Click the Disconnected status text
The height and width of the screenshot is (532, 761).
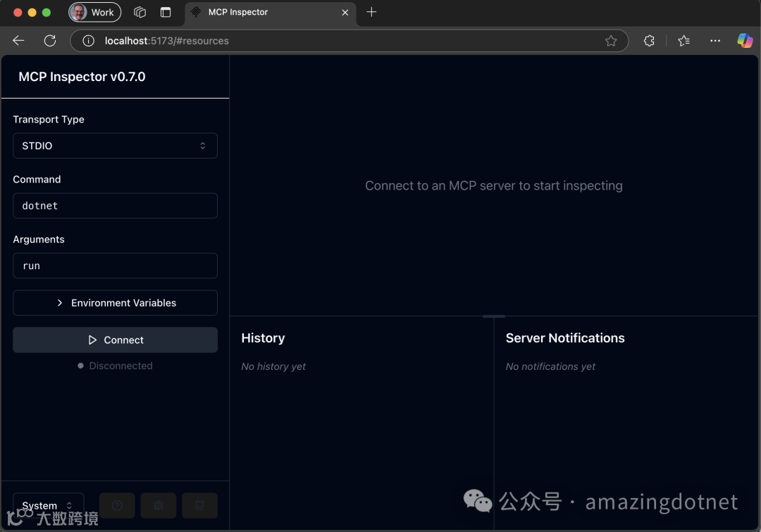(x=121, y=366)
